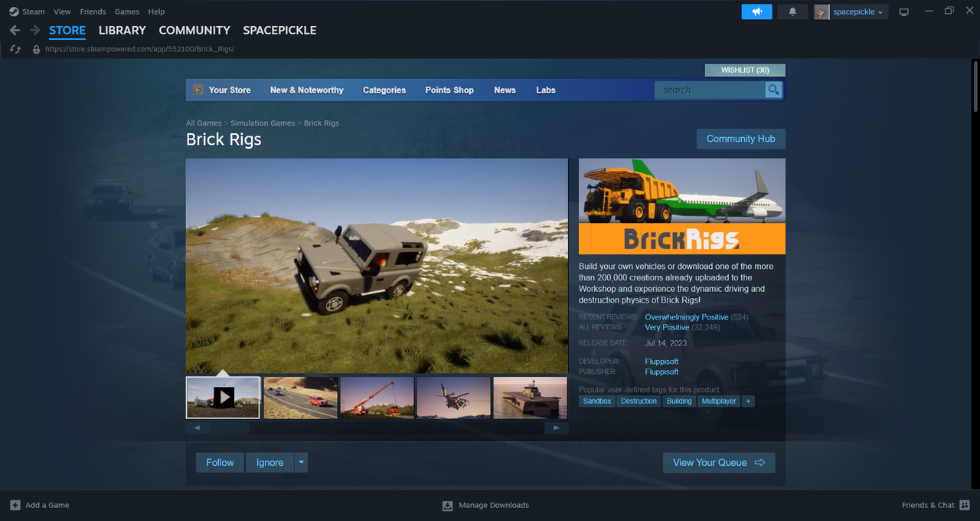The height and width of the screenshot is (521, 980).
Task: Select the Multiplayer tag
Action: [719, 401]
